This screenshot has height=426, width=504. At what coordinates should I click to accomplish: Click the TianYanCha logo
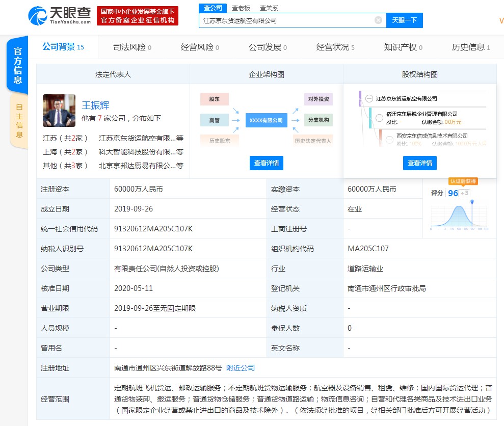(60, 16)
